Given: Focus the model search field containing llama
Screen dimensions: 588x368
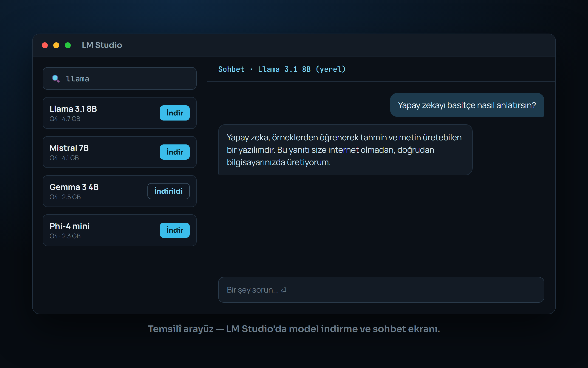Looking at the screenshot, I should pos(119,78).
